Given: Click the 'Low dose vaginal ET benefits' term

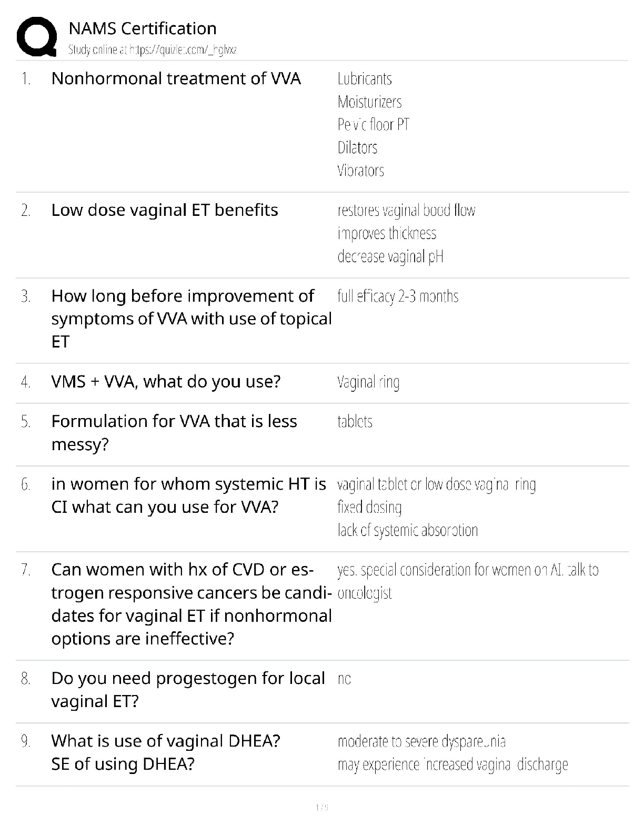Looking at the screenshot, I should click(164, 210).
